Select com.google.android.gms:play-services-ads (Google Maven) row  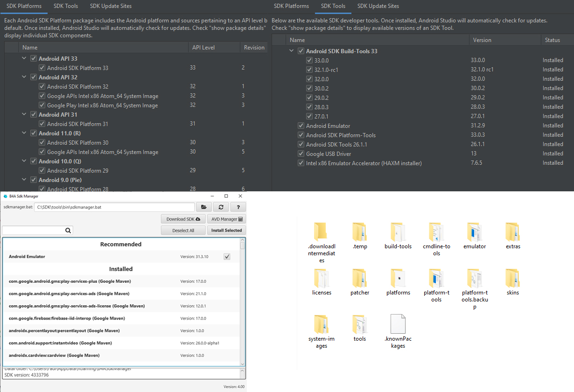(121, 294)
